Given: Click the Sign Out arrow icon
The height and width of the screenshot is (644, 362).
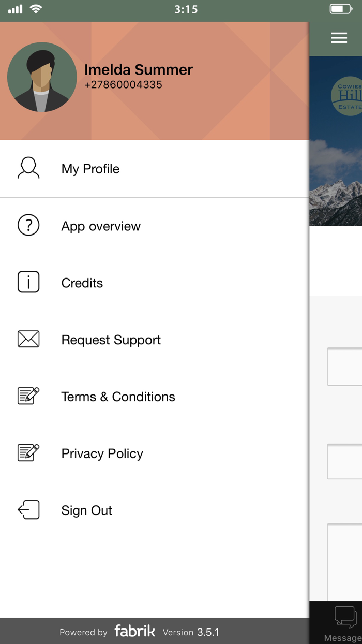Looking at the screenshot, I should tap(28, 510).
